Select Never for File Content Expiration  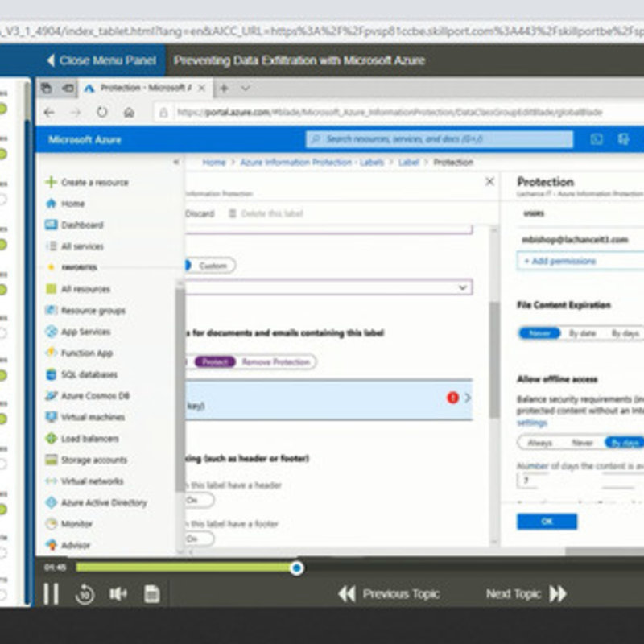pos(539,333)
